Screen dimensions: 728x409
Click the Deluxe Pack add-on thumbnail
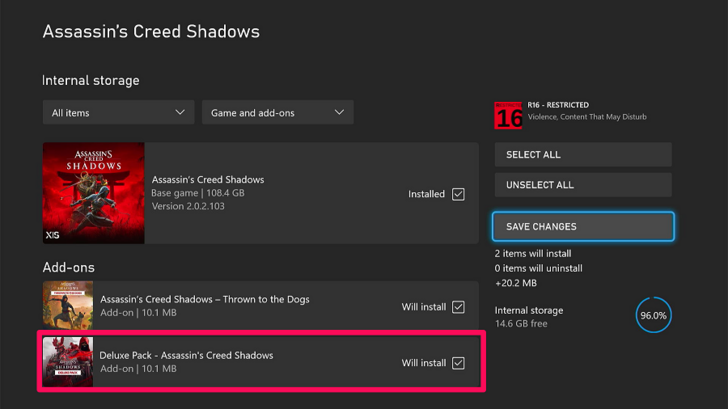[67, 362]
